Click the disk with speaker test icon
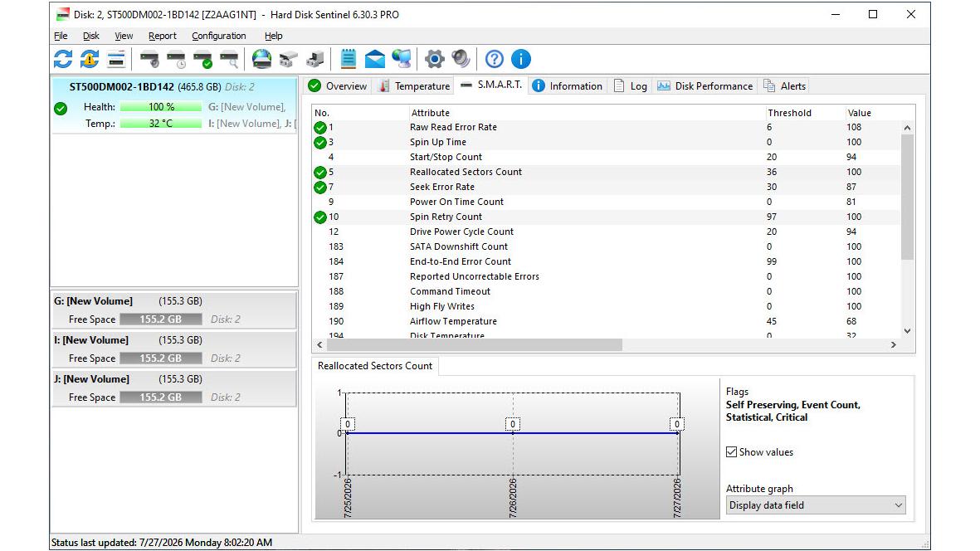The width and height of the screenshot is (980, 551). click(149, 60)
